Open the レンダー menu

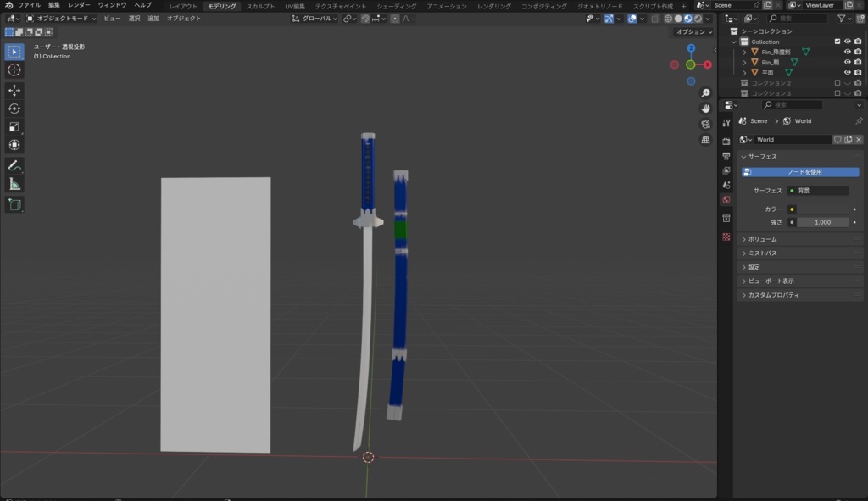point(79,5)
